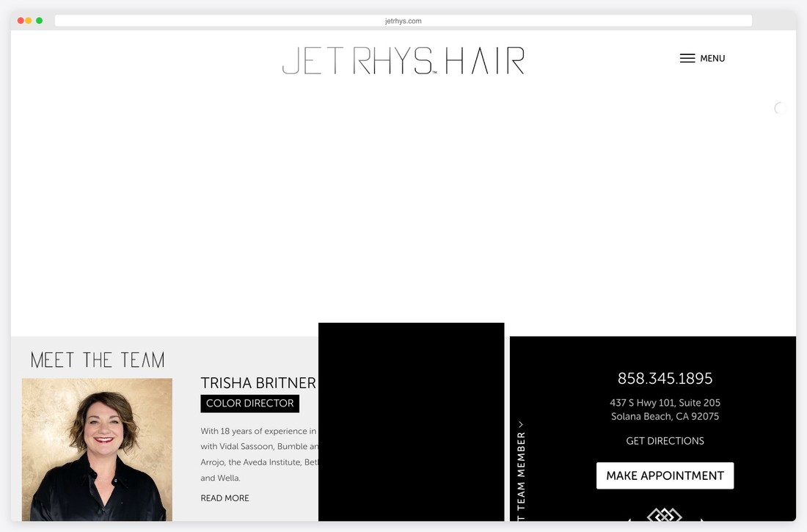Open the hamburger MENU icon
This screenshot has height=532, width=807.
coord(687,58)
